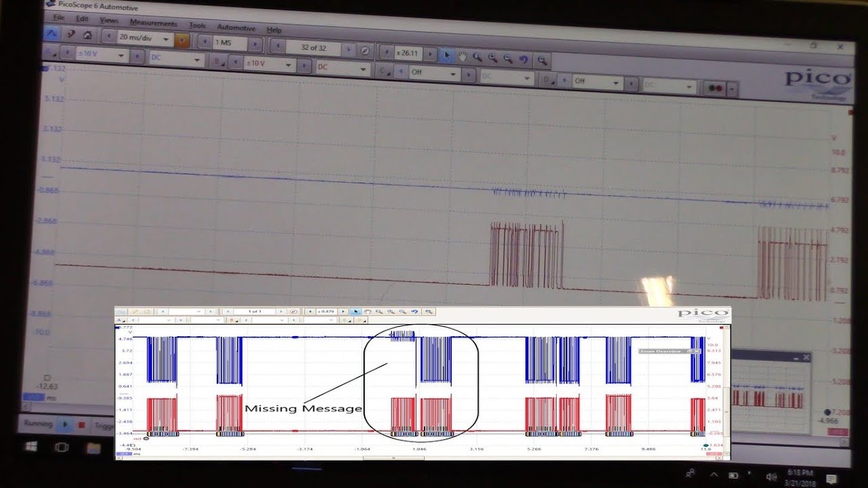The width and height of the screenshot is (868, 488).
Task: Open the 20 ms/div timebase dropdown
Action: [x=144, y=38]
